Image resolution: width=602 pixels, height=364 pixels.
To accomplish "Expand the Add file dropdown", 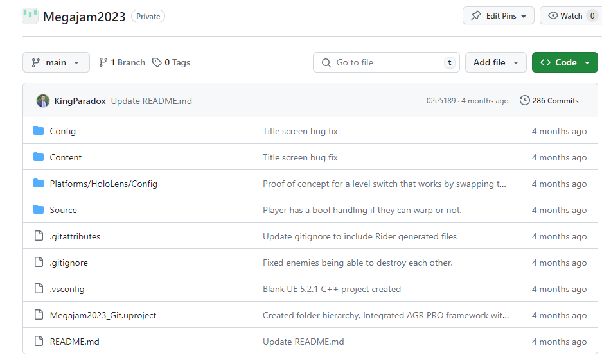I will 495,62.
